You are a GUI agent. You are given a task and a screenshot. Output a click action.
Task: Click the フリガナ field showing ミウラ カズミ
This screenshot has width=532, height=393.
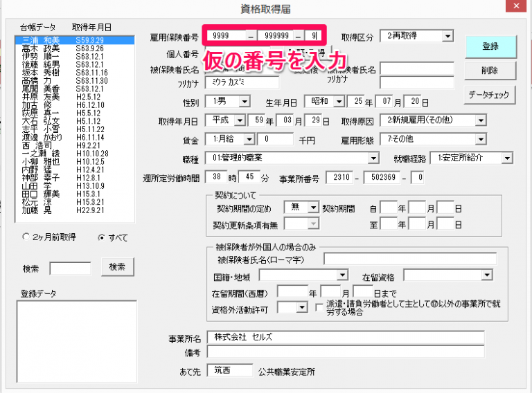tap(242, 82)
